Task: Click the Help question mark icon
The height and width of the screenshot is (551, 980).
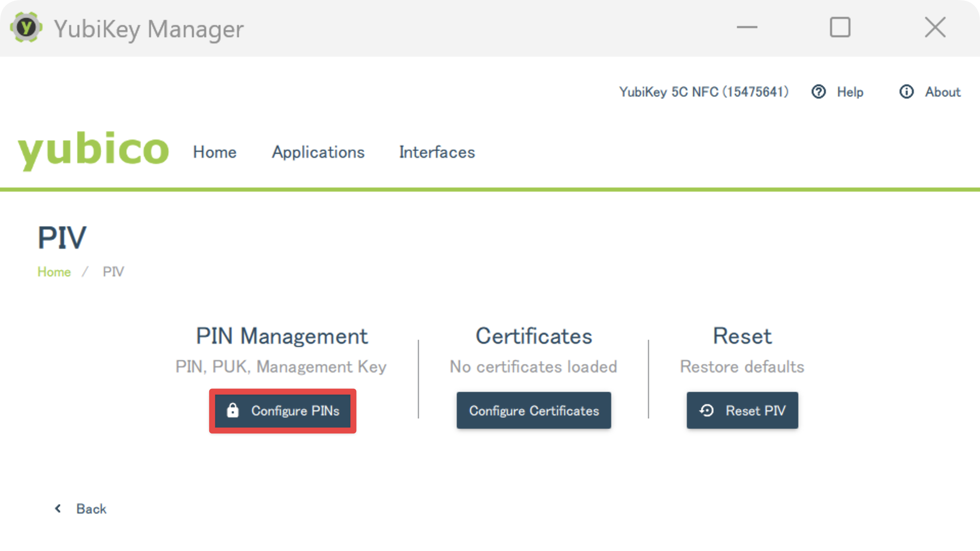Action: (818, 92)
